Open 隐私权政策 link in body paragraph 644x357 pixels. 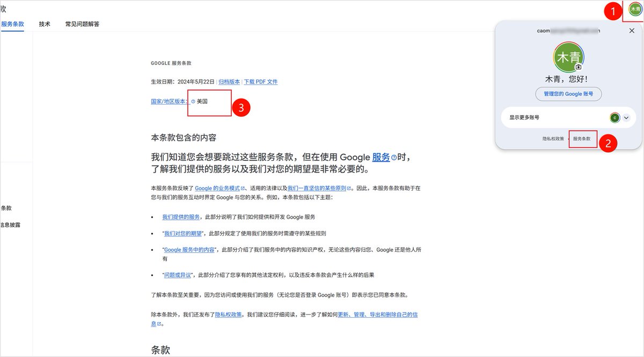229,315
